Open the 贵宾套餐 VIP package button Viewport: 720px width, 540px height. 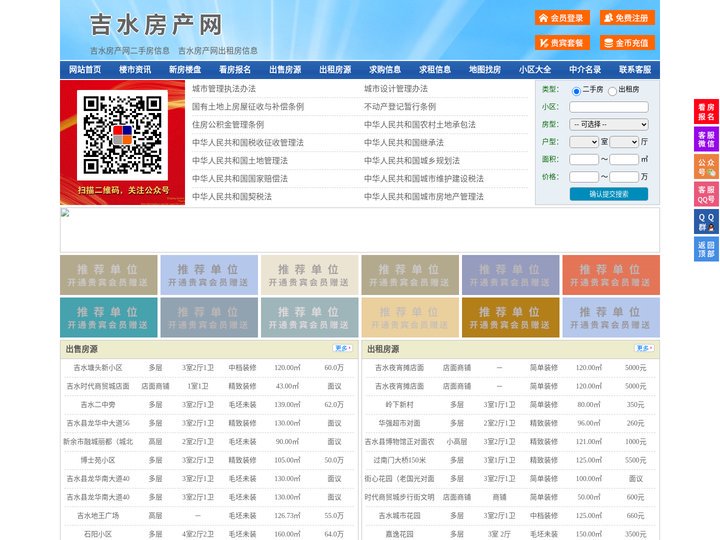click(562, 43)
